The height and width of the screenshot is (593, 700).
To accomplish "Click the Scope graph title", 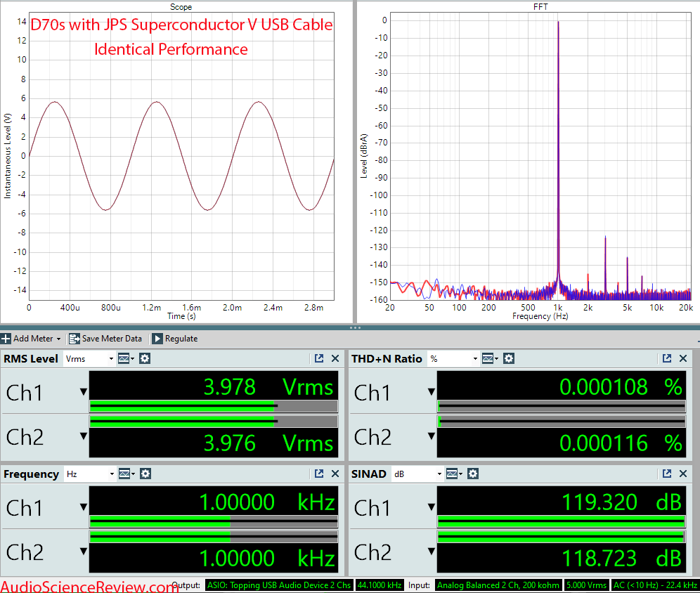I will pos(181,7).
